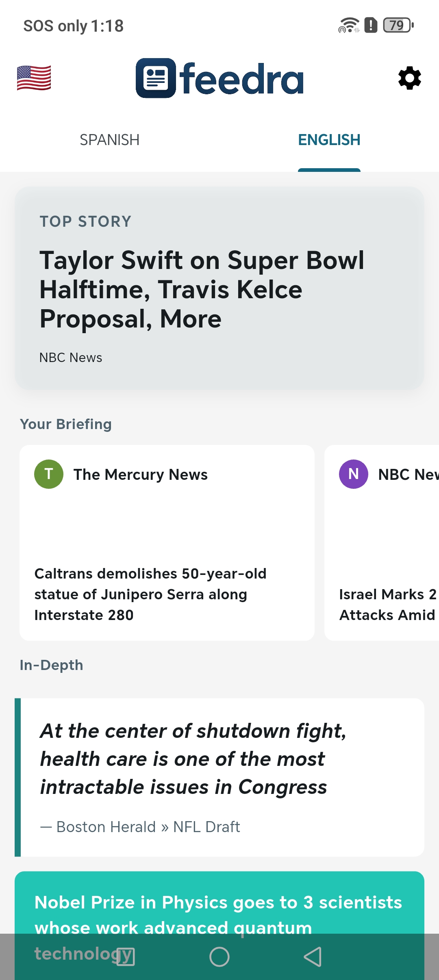Open the recent apps overview button
The image size is (439, 980).
click(x=126, y=957)
